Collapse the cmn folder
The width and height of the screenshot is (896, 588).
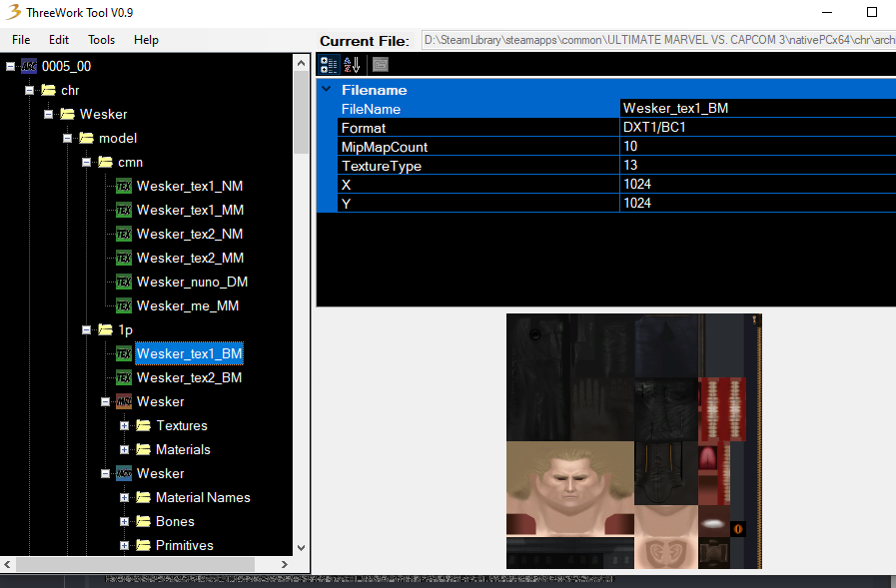pyautogui.click(x=86, y=162)
